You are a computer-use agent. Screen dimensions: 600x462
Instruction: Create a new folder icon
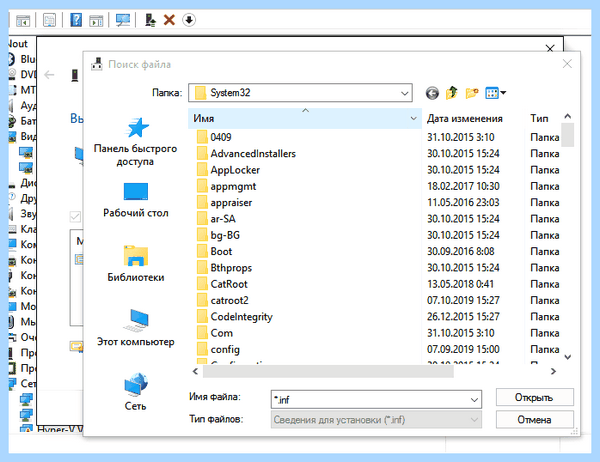pyautogui.click(x=472, y=93)
